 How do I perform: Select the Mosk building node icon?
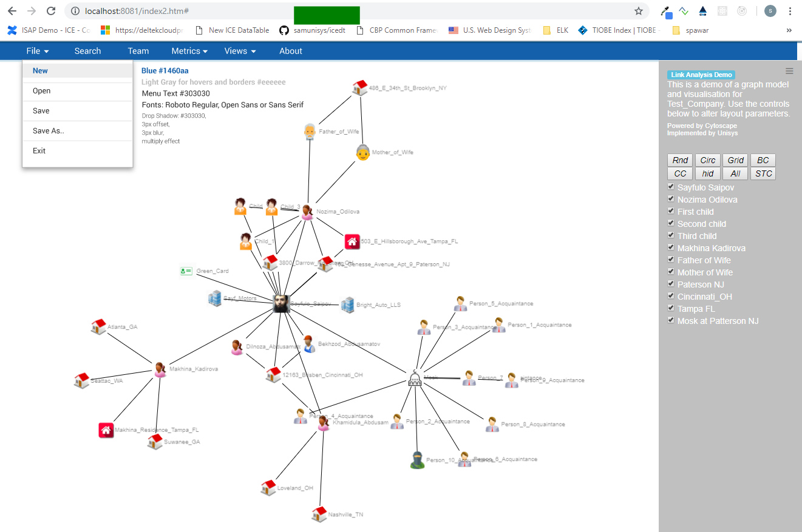[x=415, y=379]
